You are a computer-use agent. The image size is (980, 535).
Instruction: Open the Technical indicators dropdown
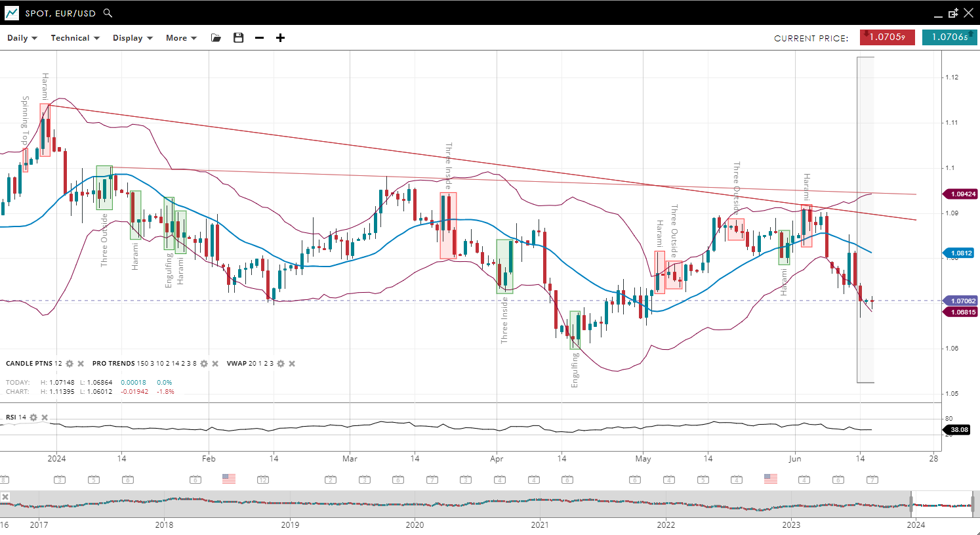(x=75, y=38)
